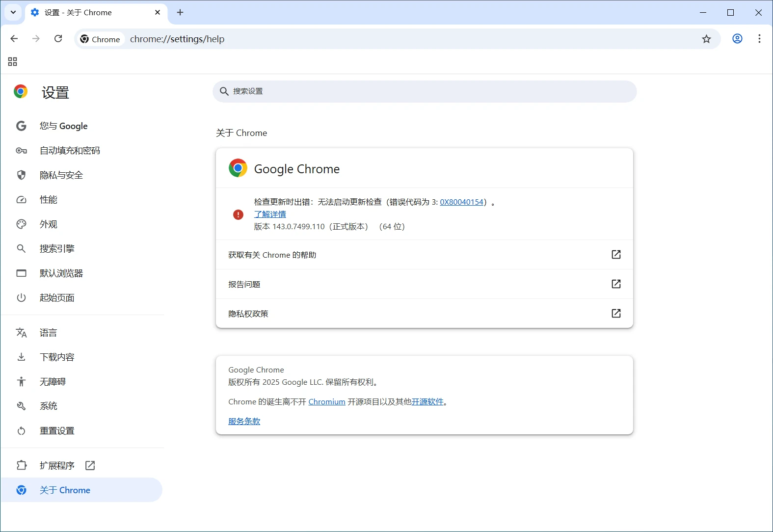Open the 了解详情 link
The image size is (773, 532).
tap(270, 214)
